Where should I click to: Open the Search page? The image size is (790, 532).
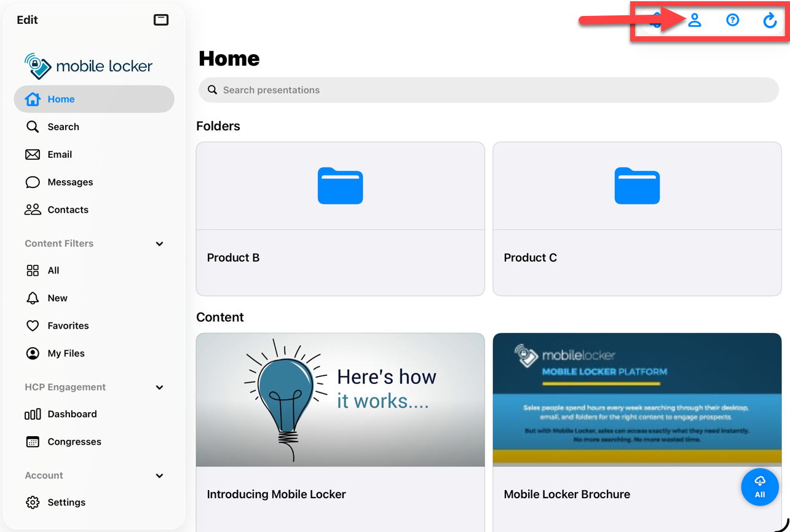[x=94, y=127]
